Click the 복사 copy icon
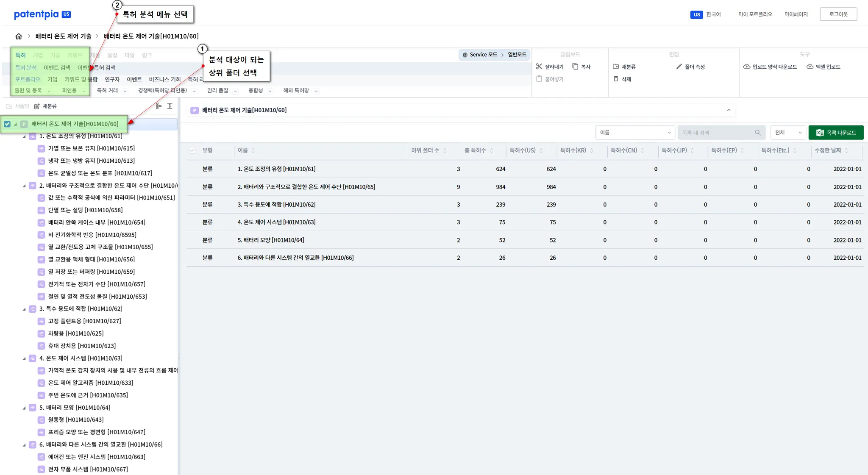Image resolution: width=868 pixels, height=475 pixels. coord(575,67)
